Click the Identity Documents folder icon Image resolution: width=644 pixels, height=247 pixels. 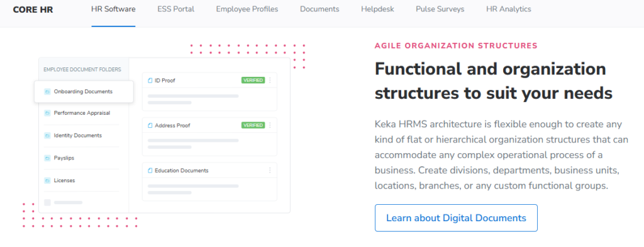click(47, 135)
